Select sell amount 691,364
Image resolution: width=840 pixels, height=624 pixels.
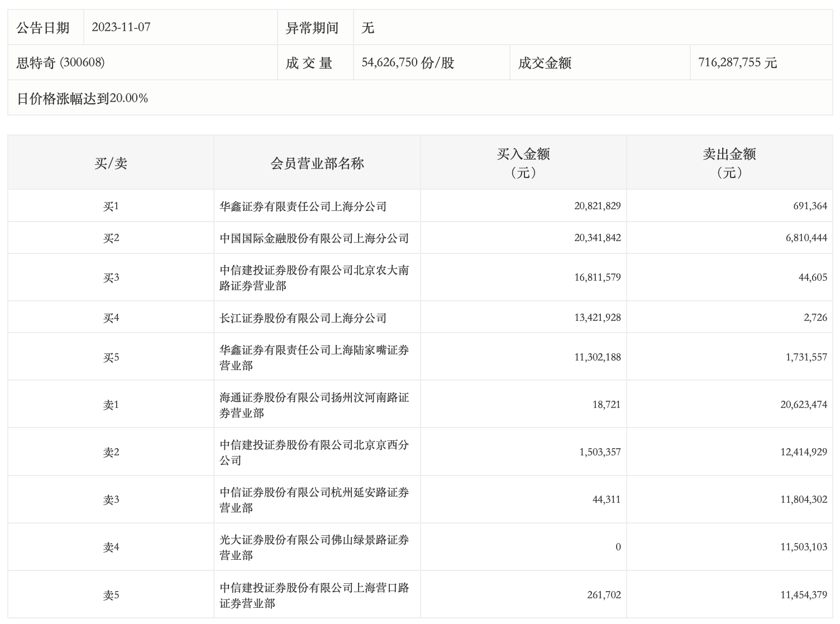tap(810, 206)
